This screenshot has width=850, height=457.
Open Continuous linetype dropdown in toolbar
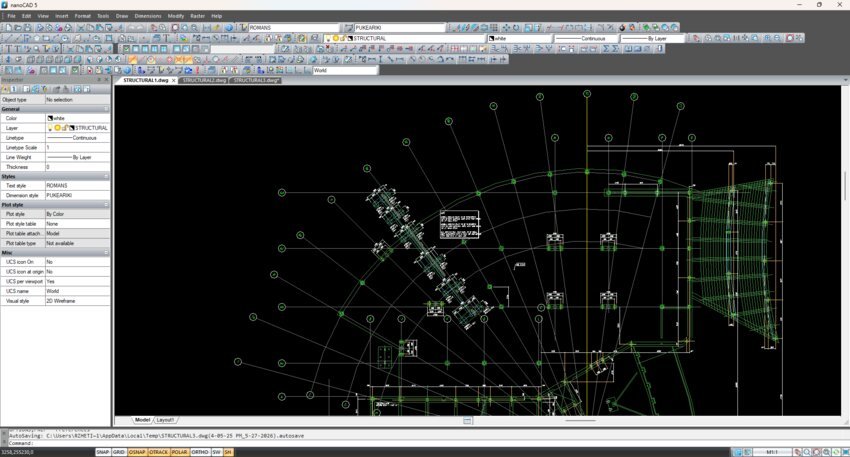[x=585, y=38]
